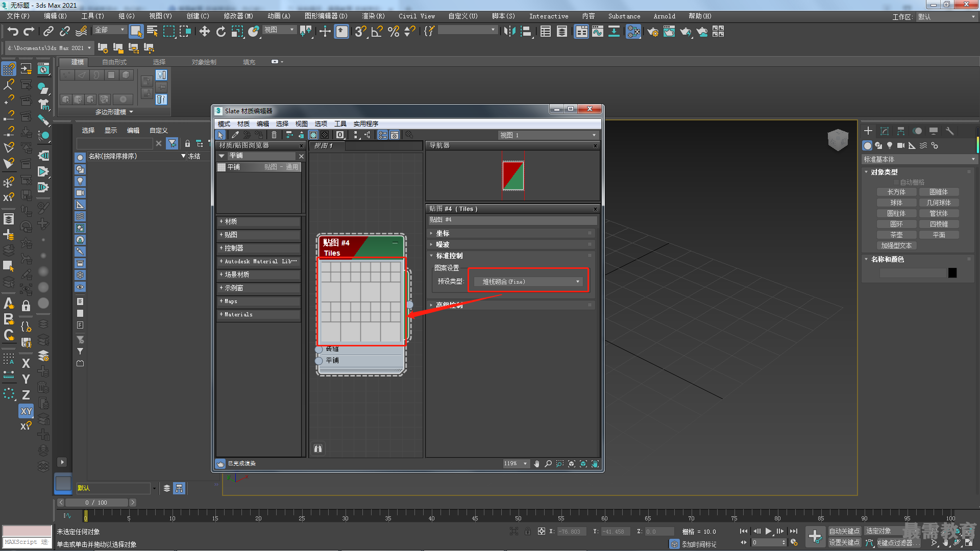Click Lay Out Children icon in Slate toolbar
The height and width of the screenshot is (551, 980).
point(367,135)
